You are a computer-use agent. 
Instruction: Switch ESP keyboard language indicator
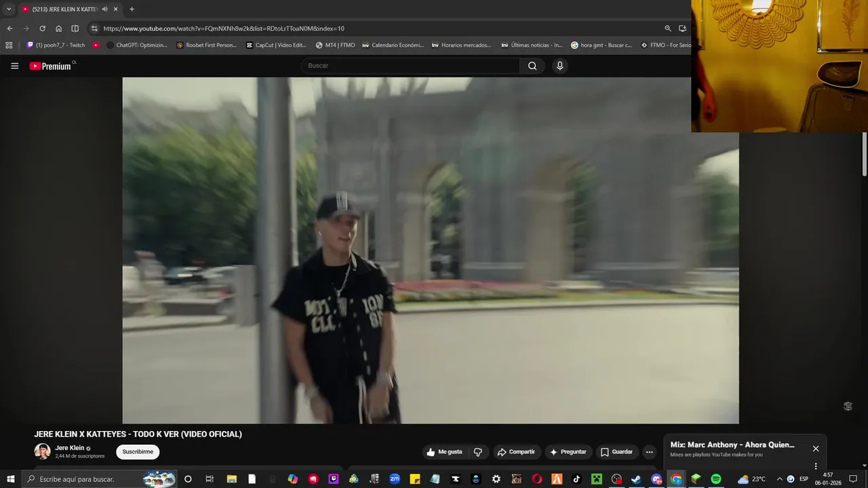(x=804, y=479)
